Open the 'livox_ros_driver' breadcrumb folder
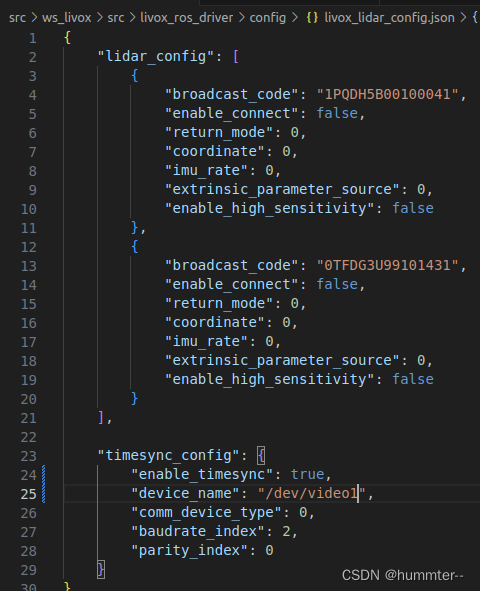The height and width of the screenshot is (591, 480). pyautogui.click(x=186, y=18)
